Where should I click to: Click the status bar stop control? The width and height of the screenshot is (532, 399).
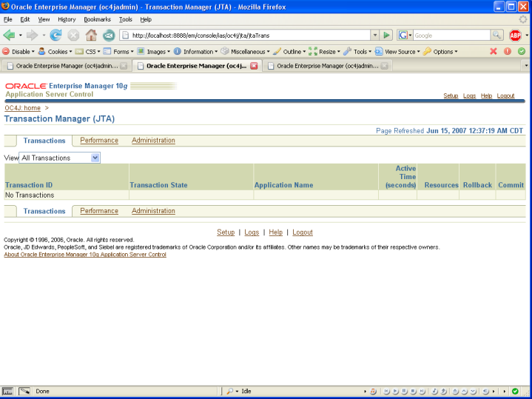[413, 391]
